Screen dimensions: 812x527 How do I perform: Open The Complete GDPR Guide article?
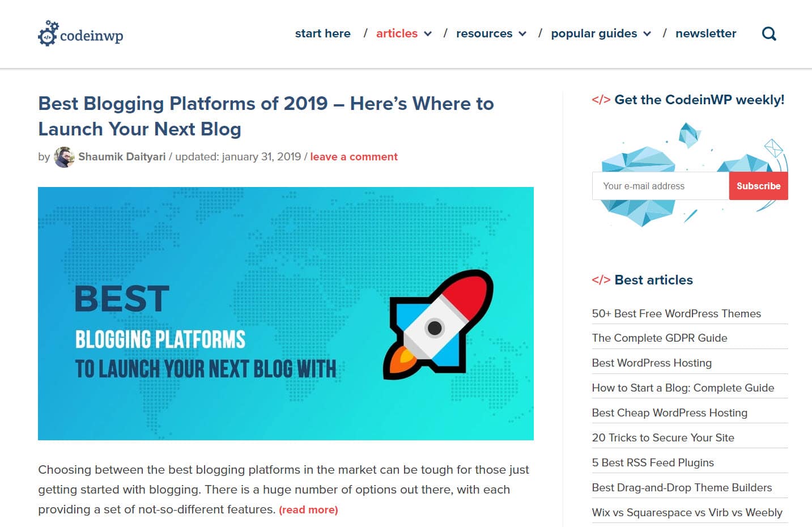tap(659, 338)
